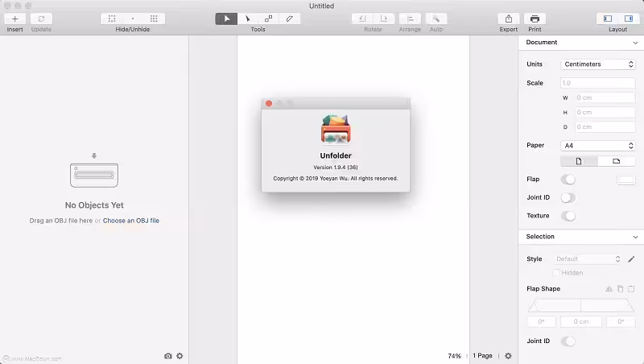Collapse the Selection section chevron

point(635,237)
